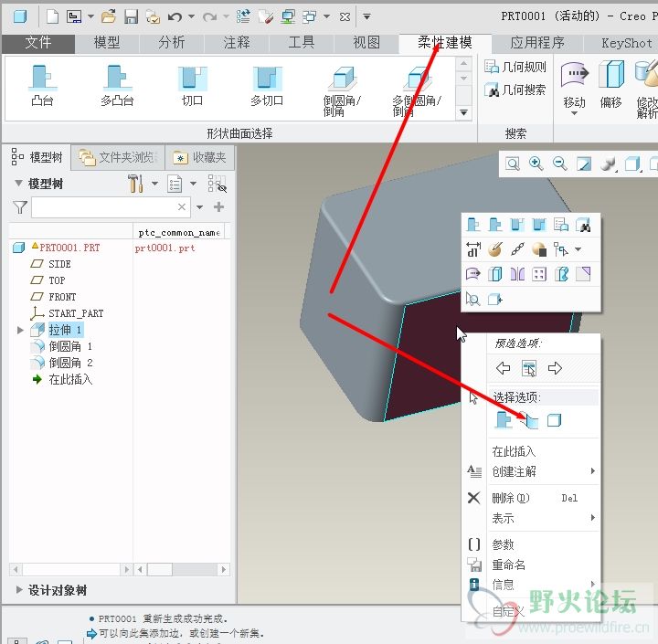This screenshot has height=644, width=658.
Task: Click the 偏移 offset tool
Action: point(611,84)
